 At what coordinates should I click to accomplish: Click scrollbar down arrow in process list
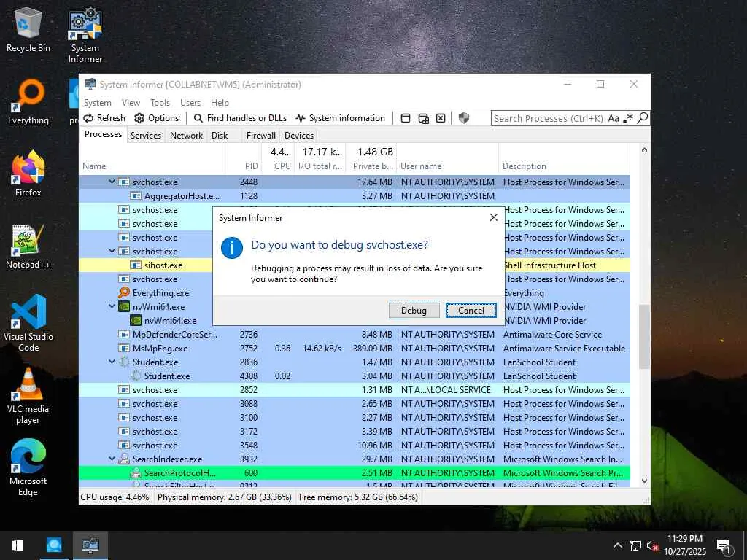pos(644,481)
